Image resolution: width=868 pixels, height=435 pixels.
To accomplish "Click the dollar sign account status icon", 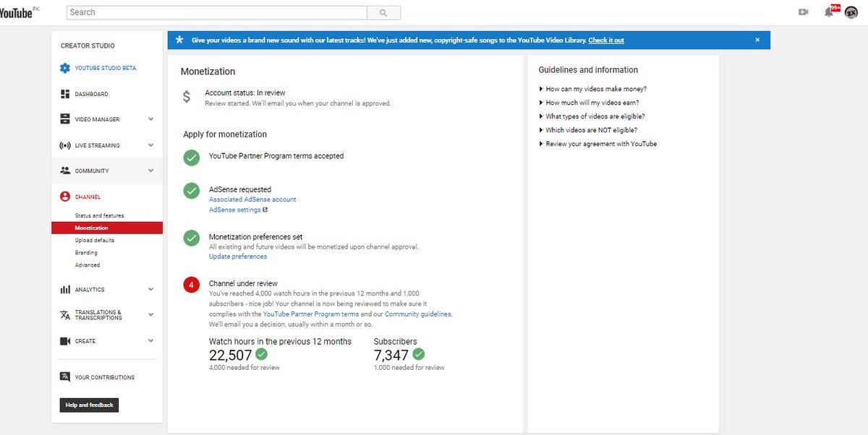I will point(187,97).
